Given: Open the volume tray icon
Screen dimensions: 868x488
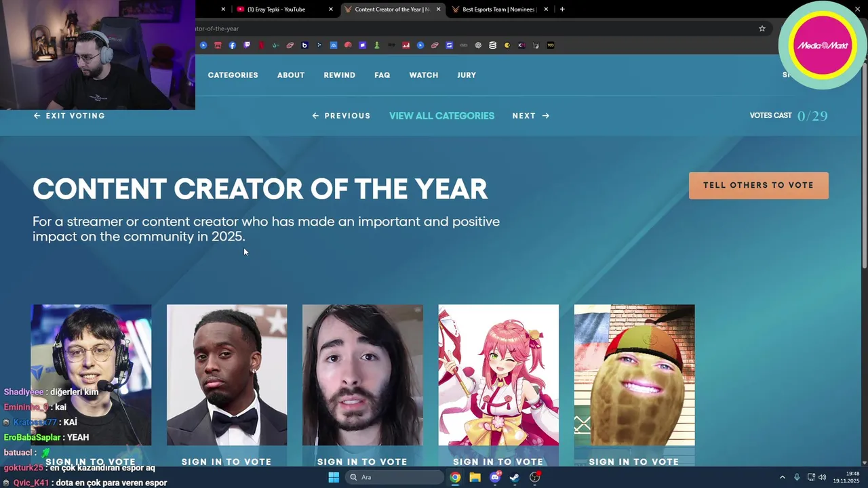Looking at the screenshot, I should (x=823, y=477).
